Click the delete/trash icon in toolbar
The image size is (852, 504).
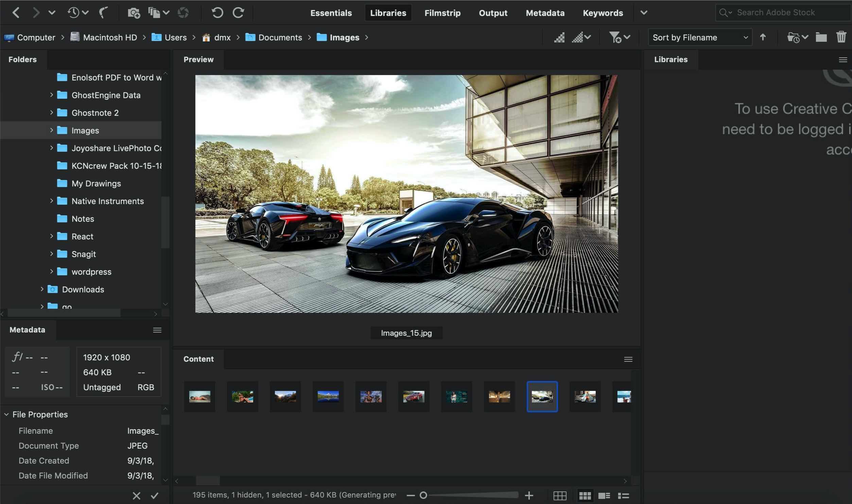(x=841, y=37)
